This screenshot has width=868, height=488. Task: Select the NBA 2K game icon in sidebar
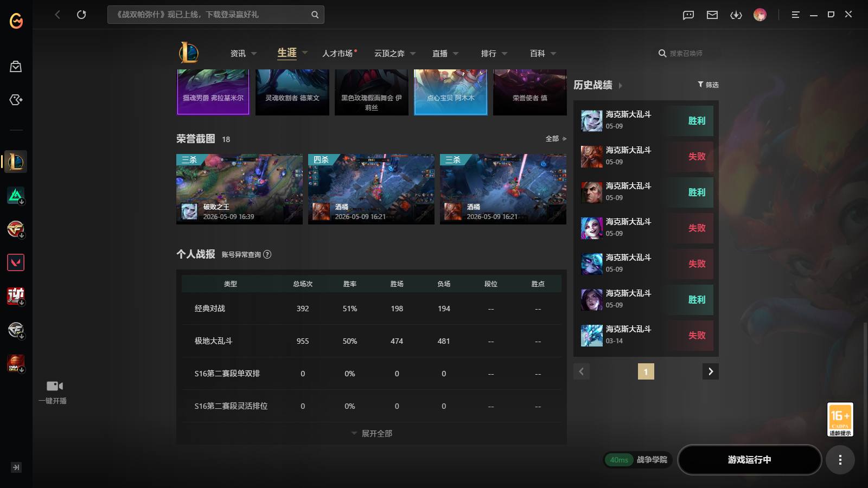16,363
